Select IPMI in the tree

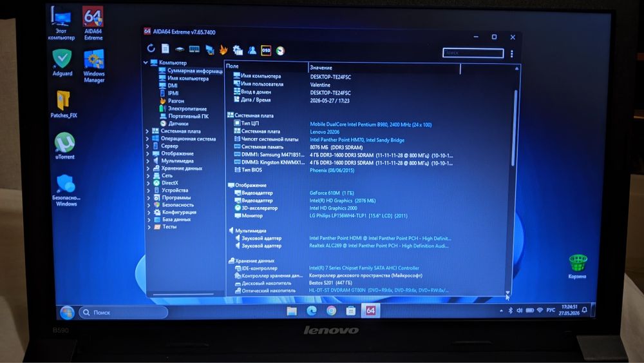[x=173, y=93]
